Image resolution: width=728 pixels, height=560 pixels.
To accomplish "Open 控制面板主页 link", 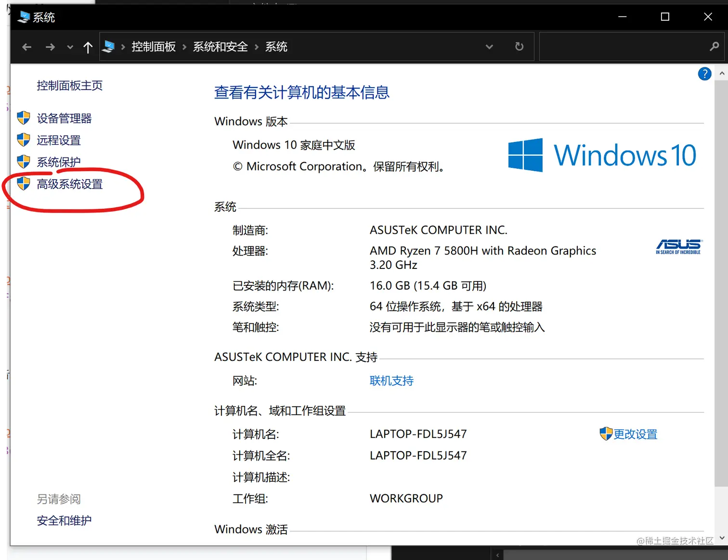I will tap(70, 86).
